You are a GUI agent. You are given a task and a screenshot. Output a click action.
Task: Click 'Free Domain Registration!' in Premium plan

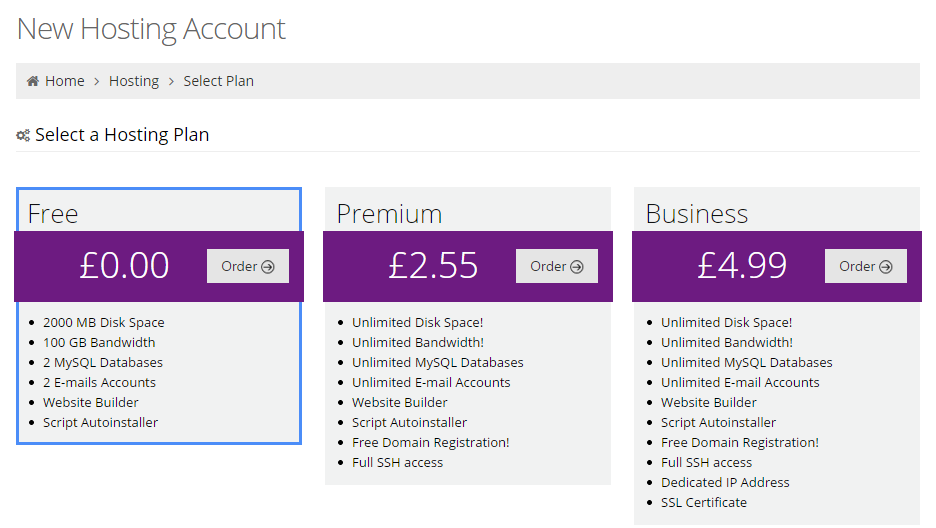point(430,443)
